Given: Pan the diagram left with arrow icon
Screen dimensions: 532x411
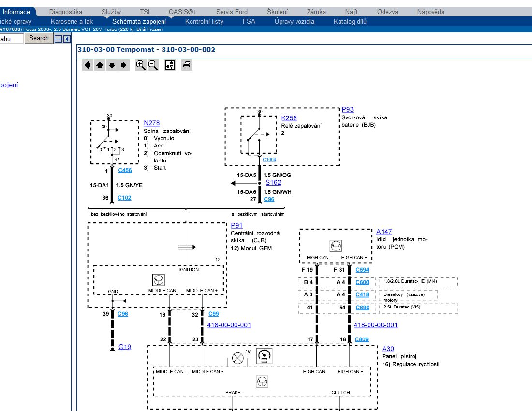Looking at the screenshot, I should 88,65.
